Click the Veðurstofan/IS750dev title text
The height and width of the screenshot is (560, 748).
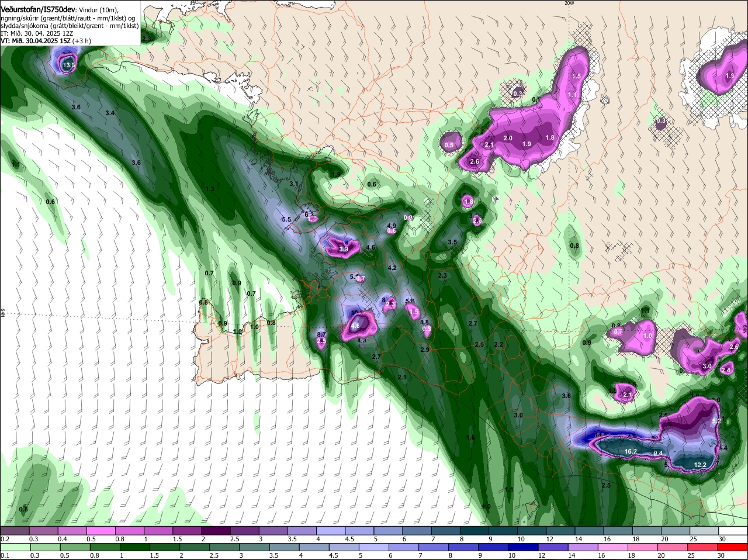point(37,10)
